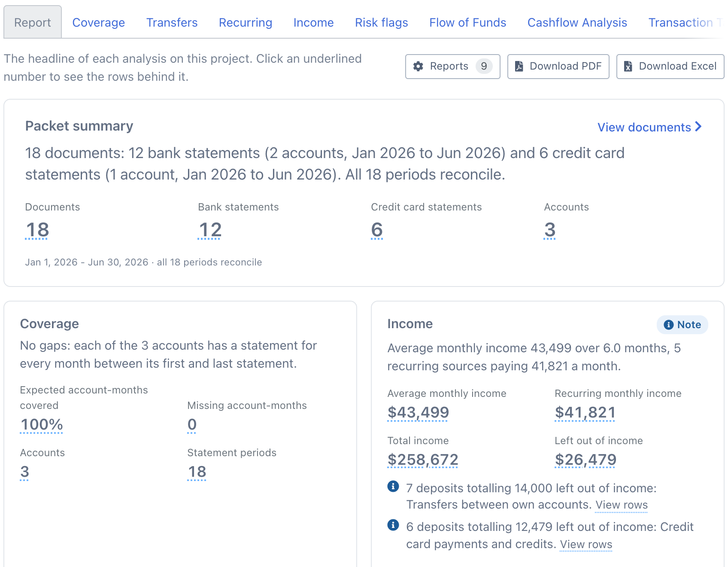Screen dimensions: 728x567
Task: Click info icon beside 6 deposits totalling 12,479
Action: click(393, 525)
